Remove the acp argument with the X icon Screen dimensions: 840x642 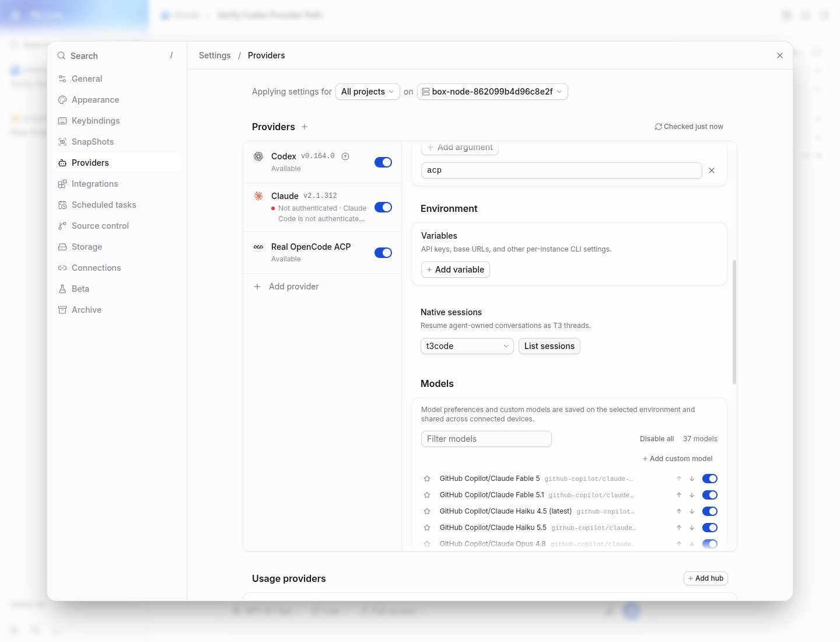[x=712, y=170]
